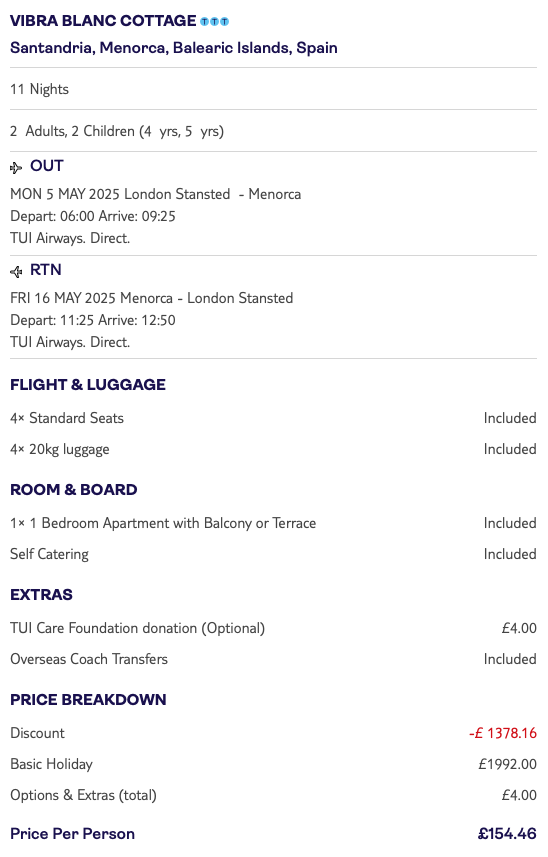
Task: Select the FRI 16 MAY 2025 return flight line
Action: click(x=152, y=298)
